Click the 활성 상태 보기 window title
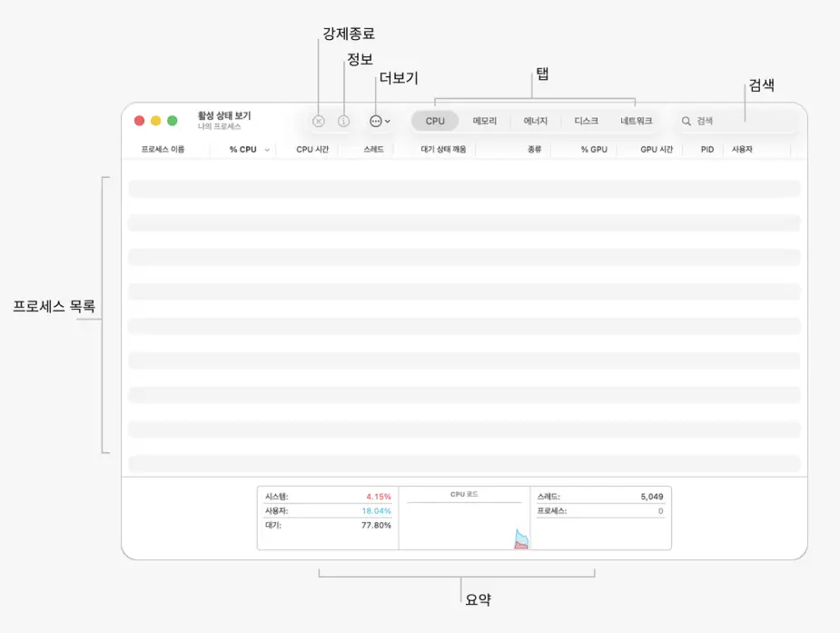The width and height of the screenshot is (840, 633). [x=224, y=115]
